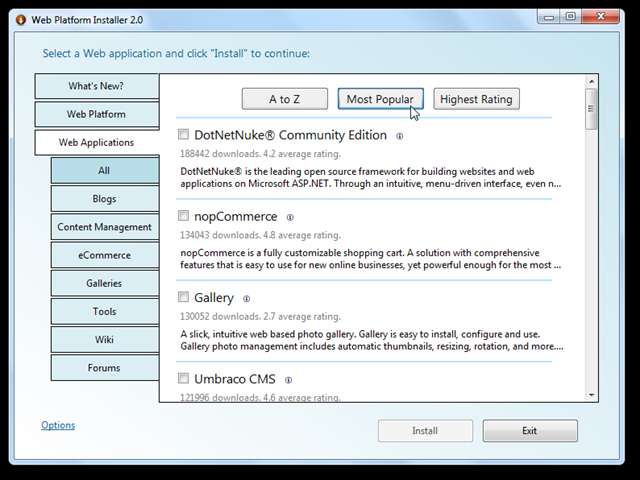Sort by Most Popular
The height and width of the screenshot is (480, 640).
(380, 99)
